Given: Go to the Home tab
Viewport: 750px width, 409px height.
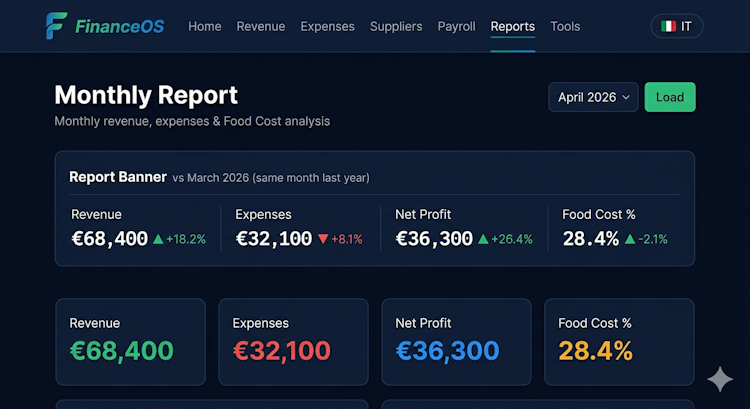Looking at the screenshot, I should click(205, 26).
